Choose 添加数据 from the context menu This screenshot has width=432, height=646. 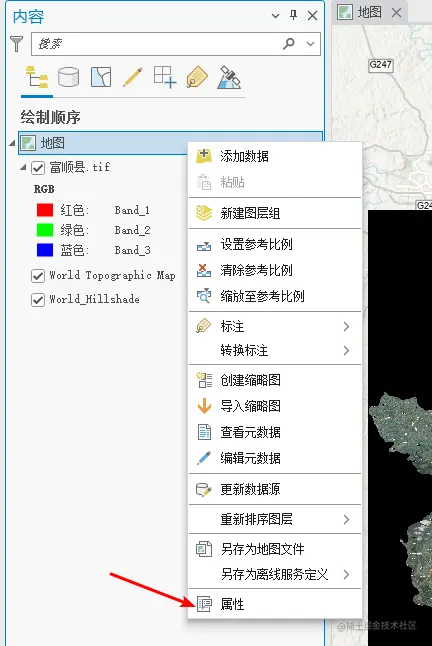pos(275,156)
